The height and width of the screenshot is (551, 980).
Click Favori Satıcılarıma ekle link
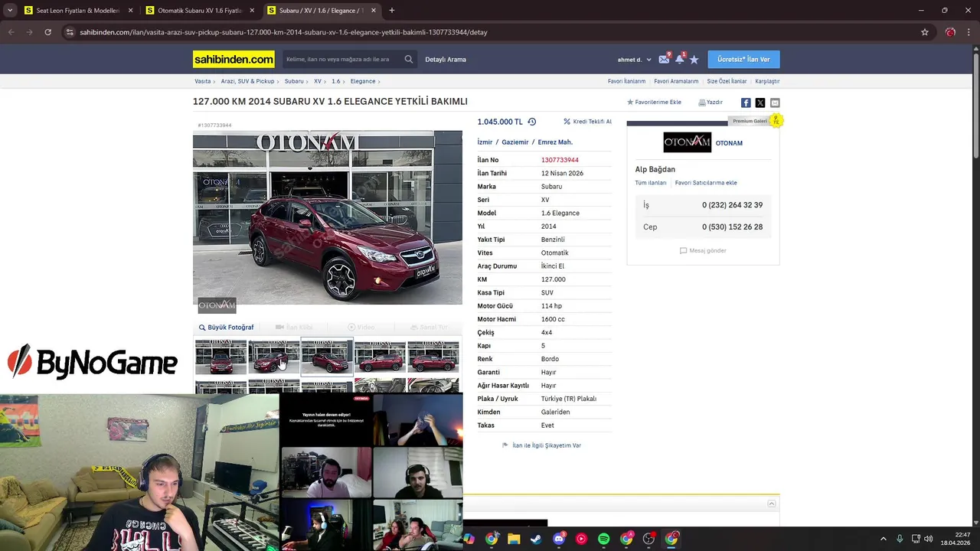click(706, 183)
